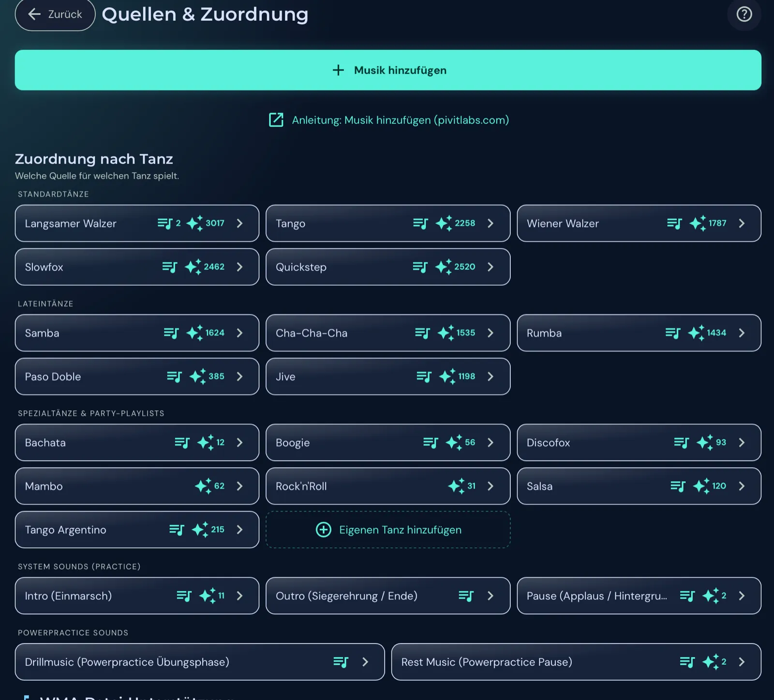Click the 215 count on Tango Argentino

218,530
